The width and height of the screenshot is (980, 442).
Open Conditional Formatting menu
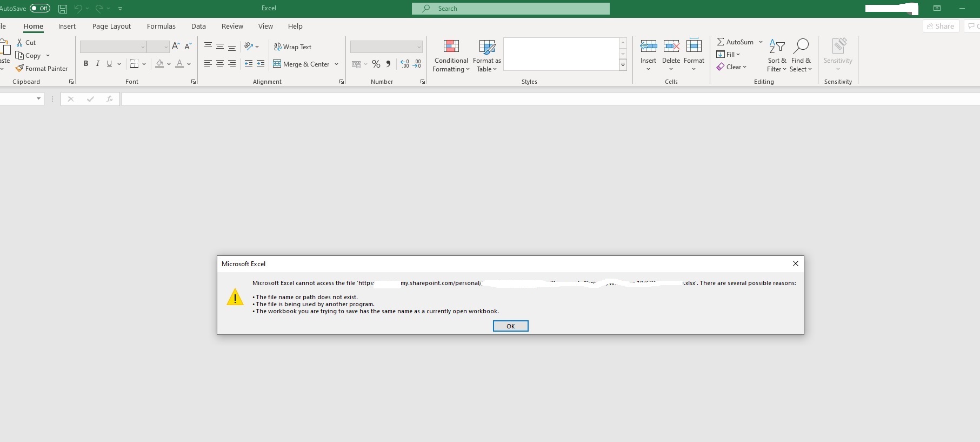(x=451, y=56)
